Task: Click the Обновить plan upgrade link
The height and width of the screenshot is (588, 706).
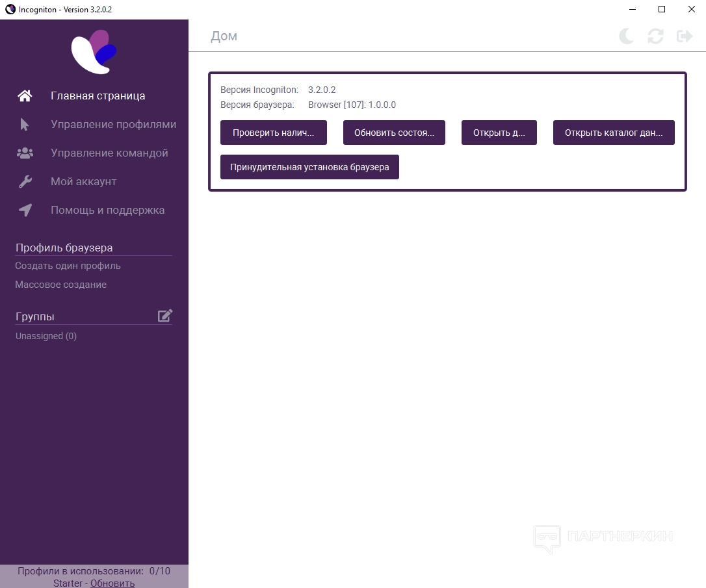Action: [112, 583]
